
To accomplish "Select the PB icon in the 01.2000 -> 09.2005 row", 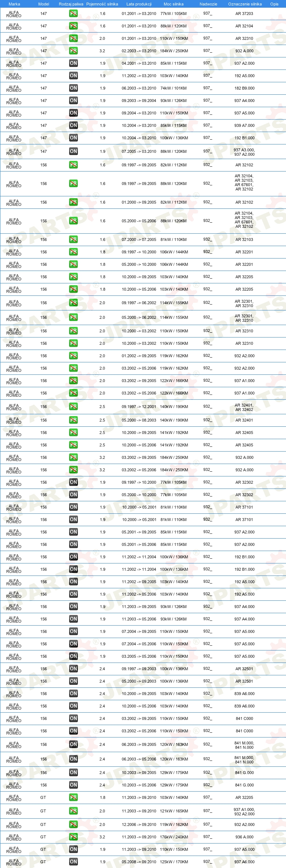I will (74, 202).
